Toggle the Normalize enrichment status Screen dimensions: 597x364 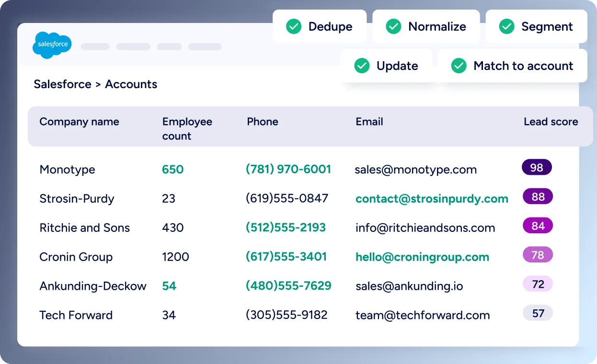(426, 27)
